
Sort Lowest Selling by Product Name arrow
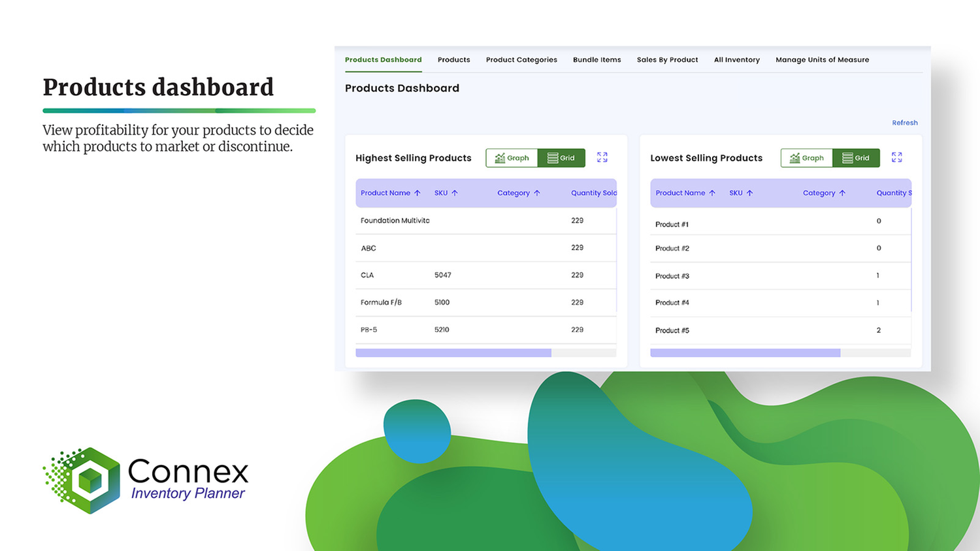point(712,193)
